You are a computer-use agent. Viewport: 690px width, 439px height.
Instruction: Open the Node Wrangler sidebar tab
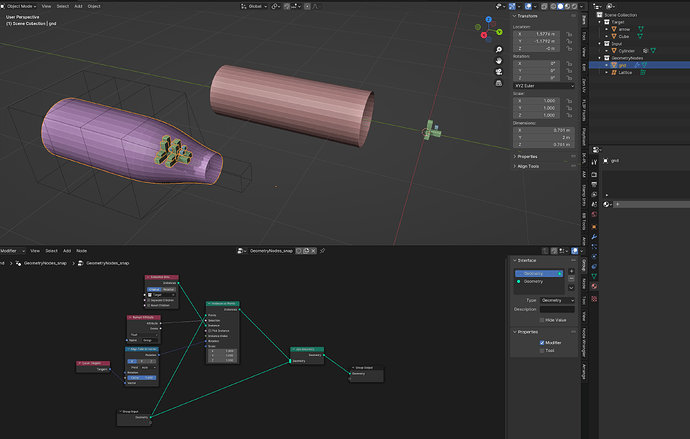(x=584, y=342)
